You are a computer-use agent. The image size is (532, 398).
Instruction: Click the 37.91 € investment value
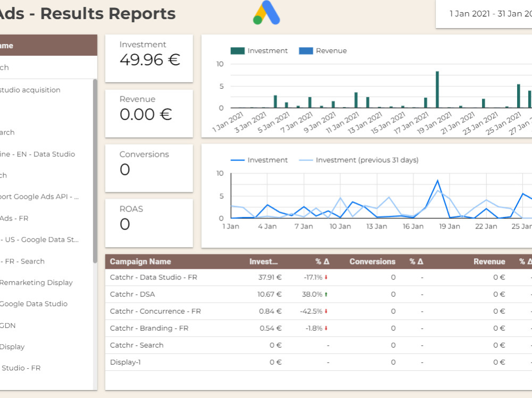(270, 277)
